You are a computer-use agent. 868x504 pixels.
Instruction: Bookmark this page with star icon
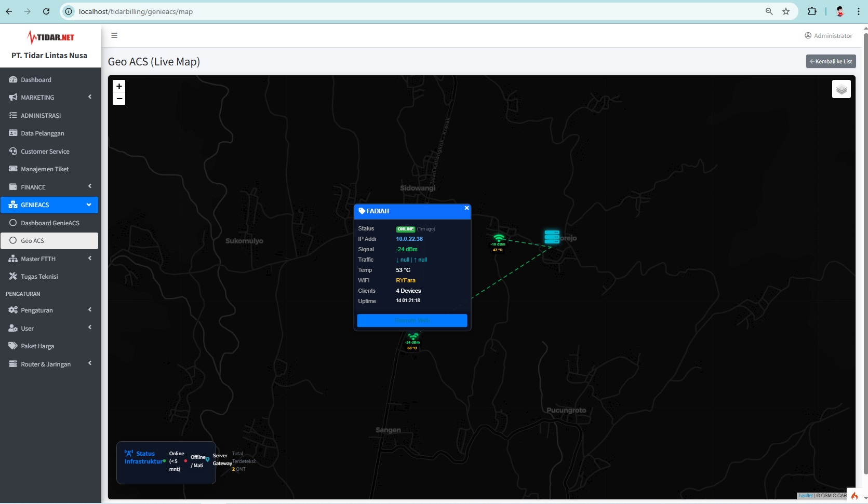pyautogui.click(x=786, y=11)
